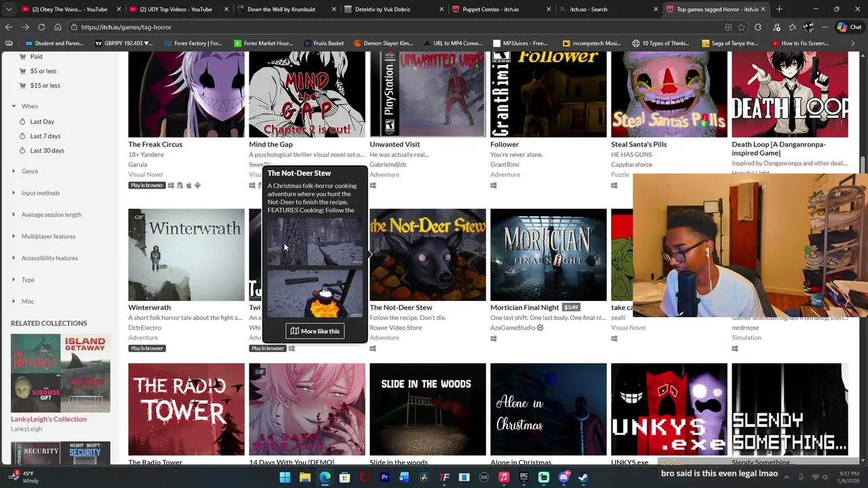Viewport: 868px width, 488px height.
Task: Open Wi-Fi network tray icon
Action: 815,477
